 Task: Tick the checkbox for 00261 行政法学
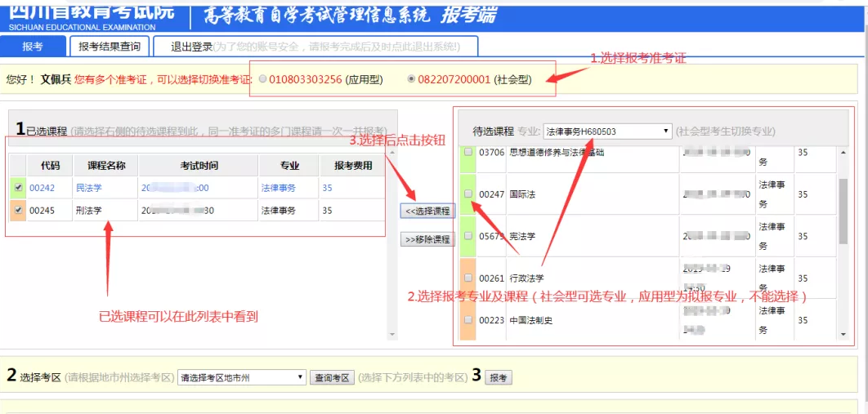(468, 278)
